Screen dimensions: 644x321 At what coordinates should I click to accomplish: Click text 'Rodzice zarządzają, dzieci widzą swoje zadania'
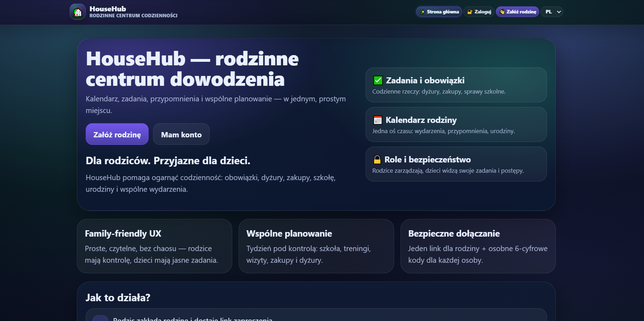[x=434, y=171]
